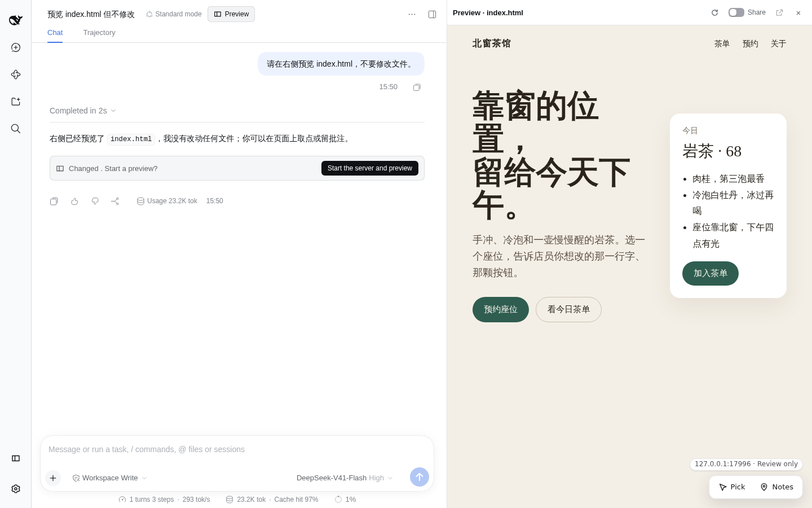812x508 pixels.
Task: Activate the Pick tool
Action: click(732, 487)
